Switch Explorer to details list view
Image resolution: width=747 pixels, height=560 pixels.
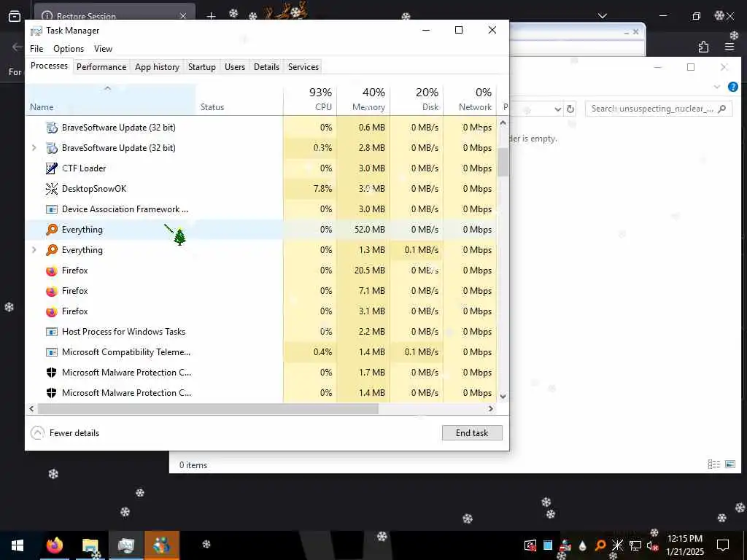(x=713, y=464)
